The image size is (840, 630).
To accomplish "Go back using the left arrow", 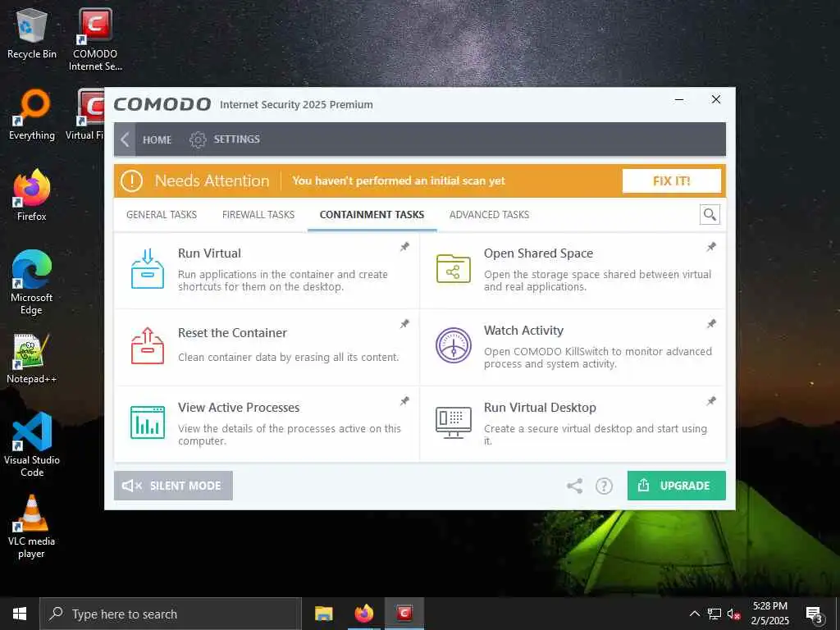I will (x=125, y=139).
